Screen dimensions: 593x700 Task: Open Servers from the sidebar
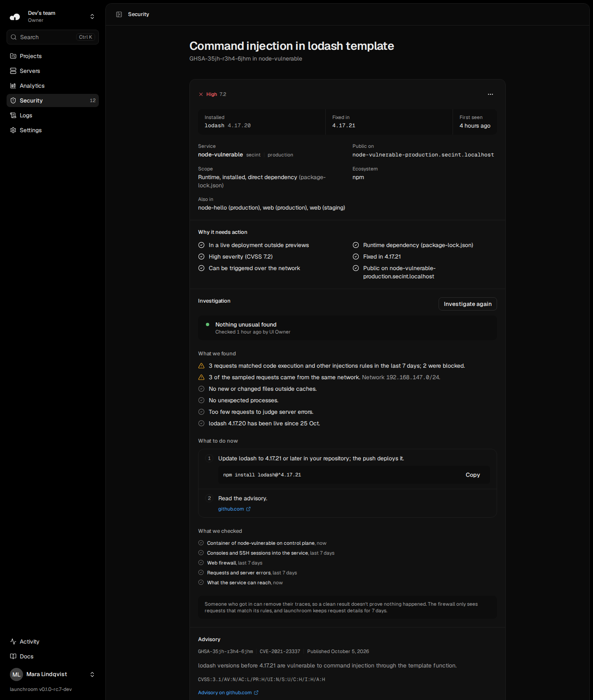tap(53, 71)
